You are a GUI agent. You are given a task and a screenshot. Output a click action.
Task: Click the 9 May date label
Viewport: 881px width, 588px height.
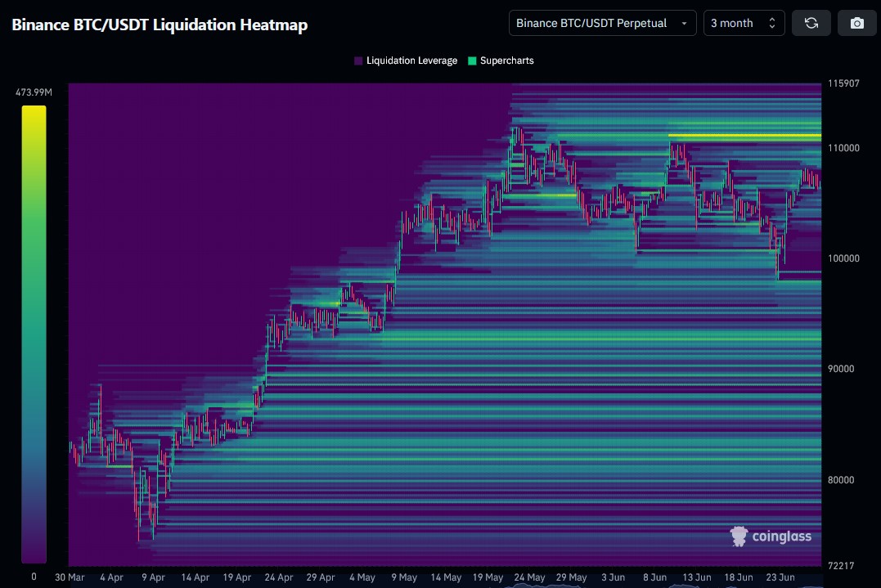coord(404,577)
